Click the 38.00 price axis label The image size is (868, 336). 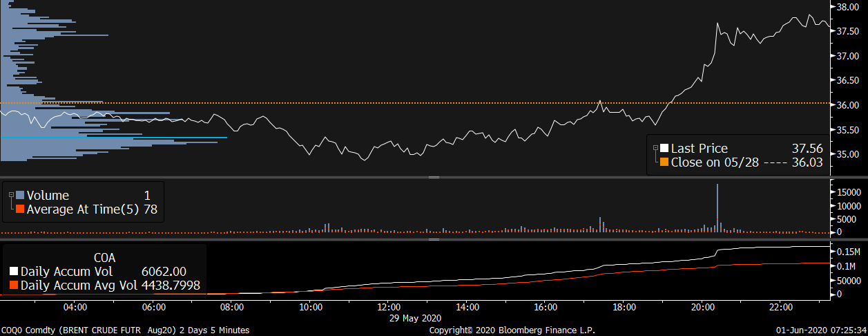tap(847, 7)
